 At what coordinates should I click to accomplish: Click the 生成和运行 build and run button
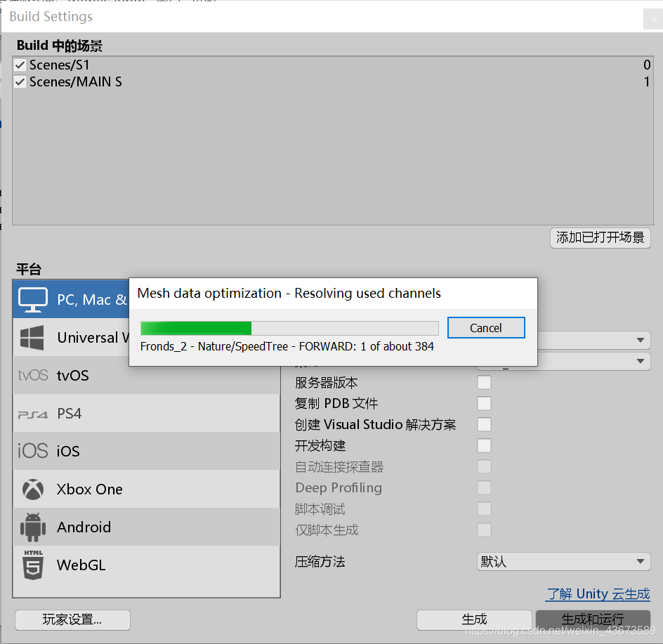coord(593,619)
